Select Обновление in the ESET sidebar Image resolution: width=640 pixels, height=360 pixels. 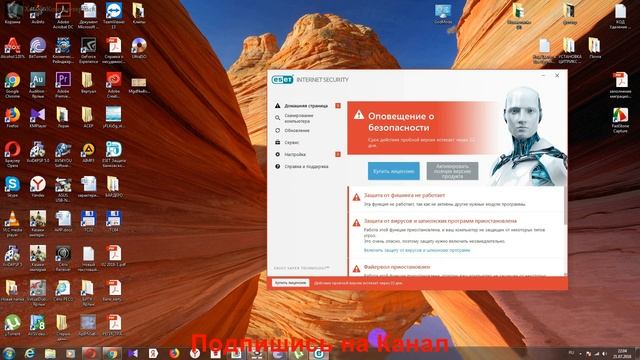297,131
